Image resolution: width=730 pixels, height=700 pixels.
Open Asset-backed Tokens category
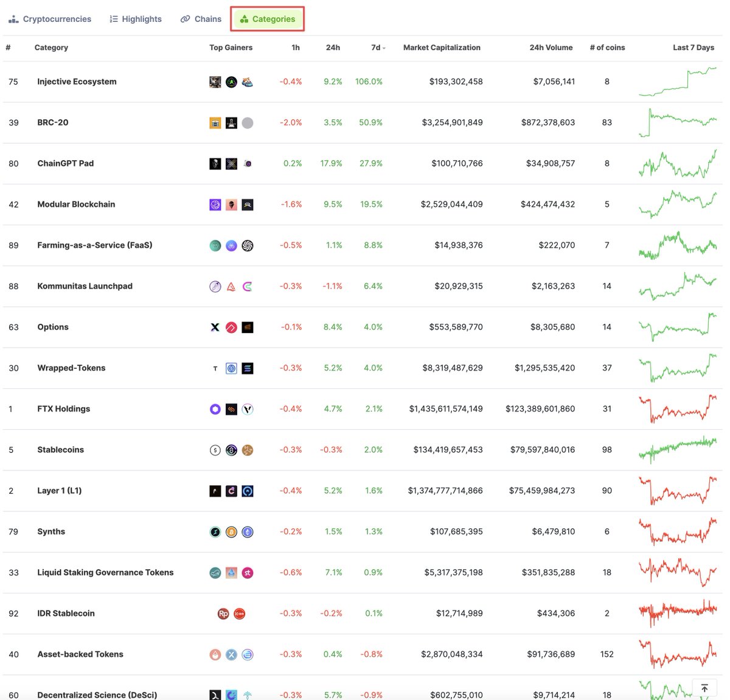pos(80,654)
